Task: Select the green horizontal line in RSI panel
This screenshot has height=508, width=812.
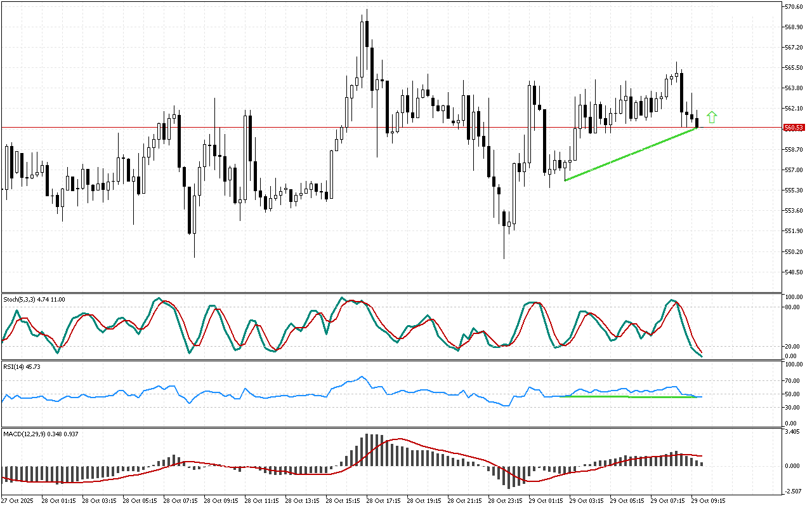Action: click(628, 397)
